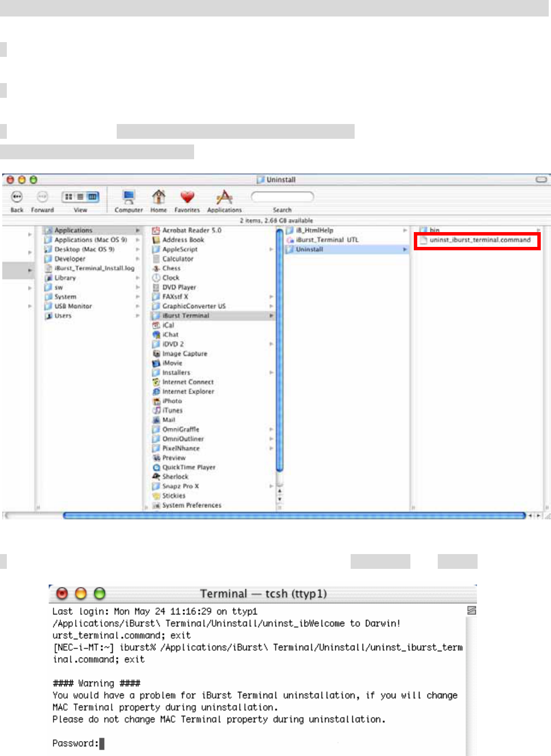Select Address Book application

tap(213, 240)
